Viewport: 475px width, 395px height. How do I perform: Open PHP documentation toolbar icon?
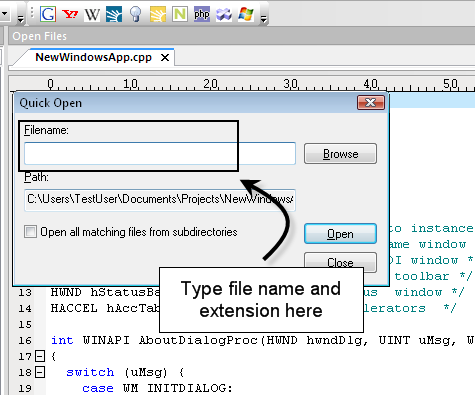(x=202, y=14)
